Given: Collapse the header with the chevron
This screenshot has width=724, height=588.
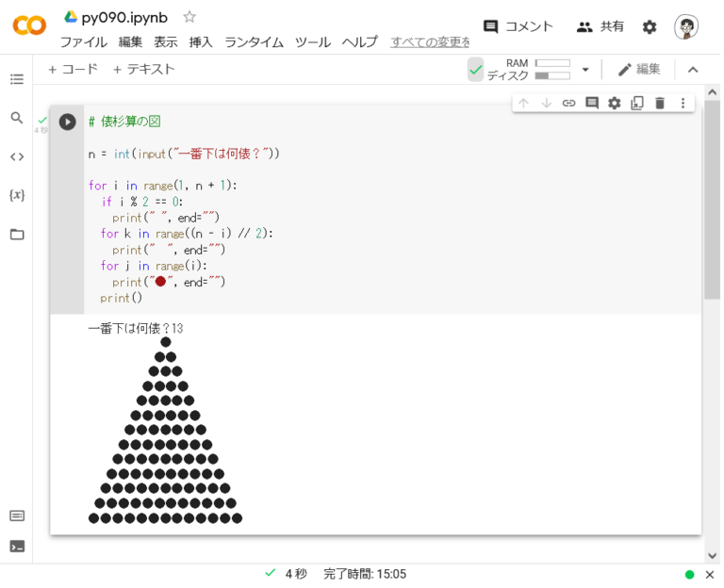Looking at the screenshot, I should [693, 70].
